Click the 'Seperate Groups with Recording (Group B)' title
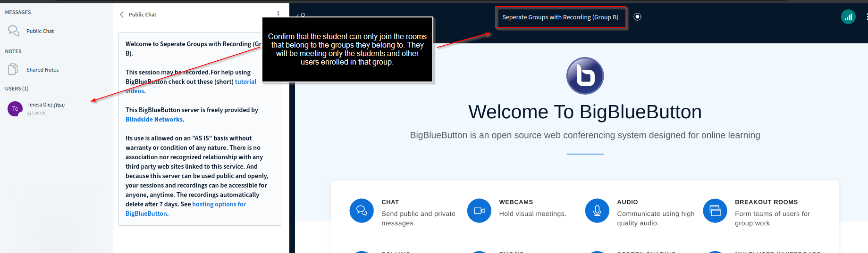868x253 pixels. click(x=560, y=17)
